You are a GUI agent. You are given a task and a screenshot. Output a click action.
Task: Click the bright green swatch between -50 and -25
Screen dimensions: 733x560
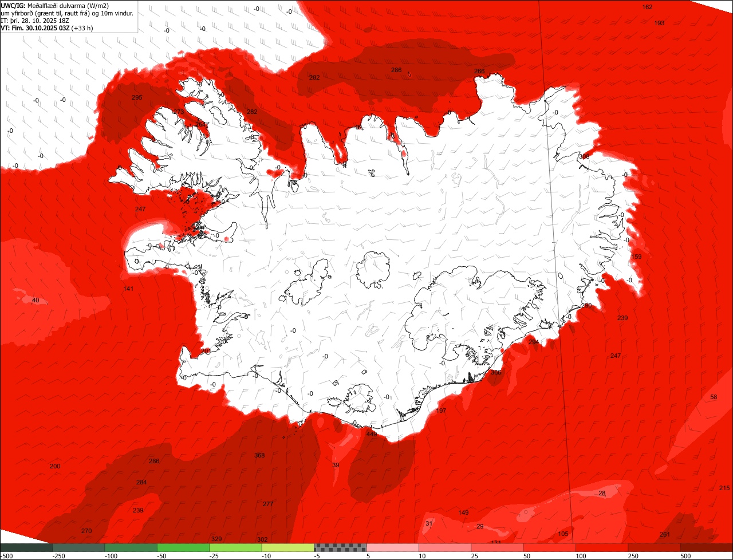pos(183,547)
